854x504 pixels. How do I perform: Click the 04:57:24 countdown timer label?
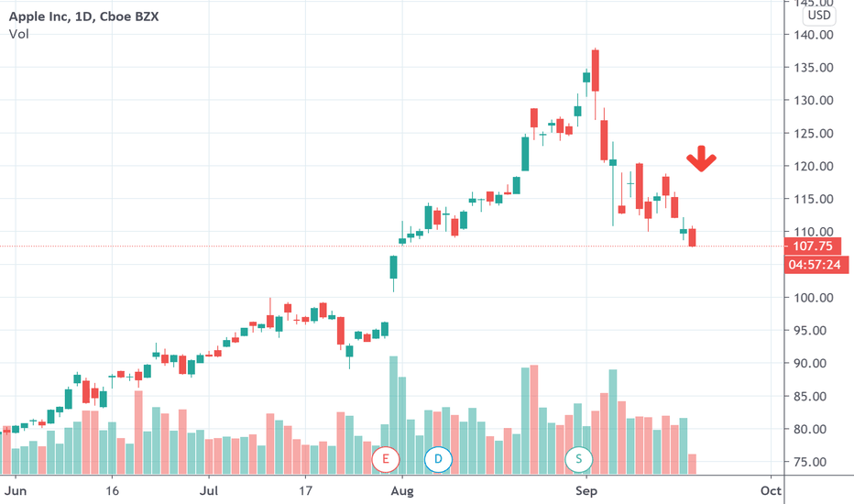(x=815, y=265)
